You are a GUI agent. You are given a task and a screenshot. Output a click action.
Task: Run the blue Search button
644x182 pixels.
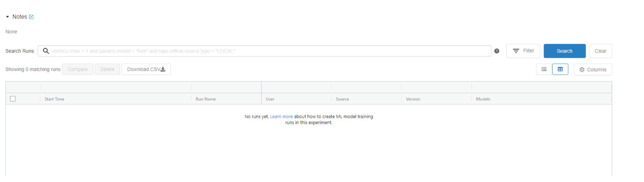[x=565, y=51]
